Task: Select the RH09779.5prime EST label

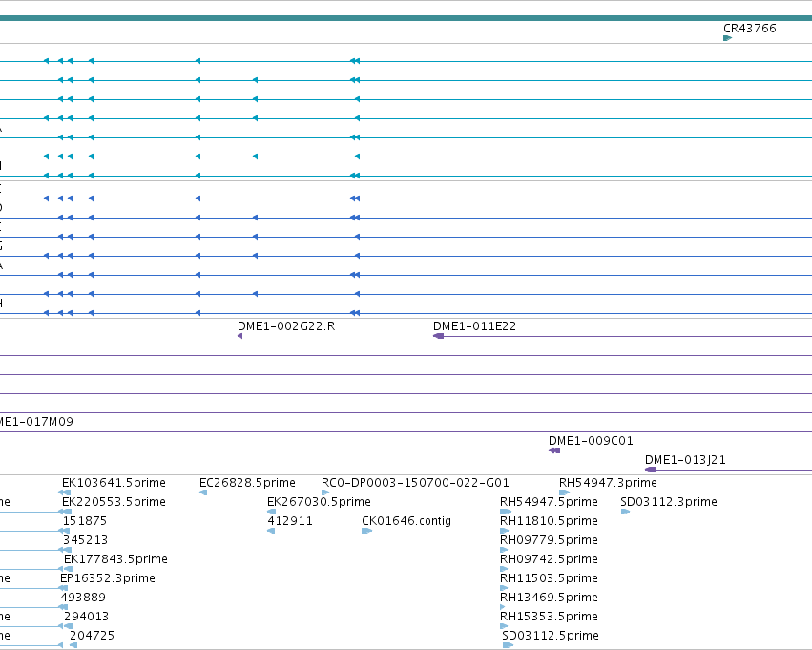Action: pos(549,540)
